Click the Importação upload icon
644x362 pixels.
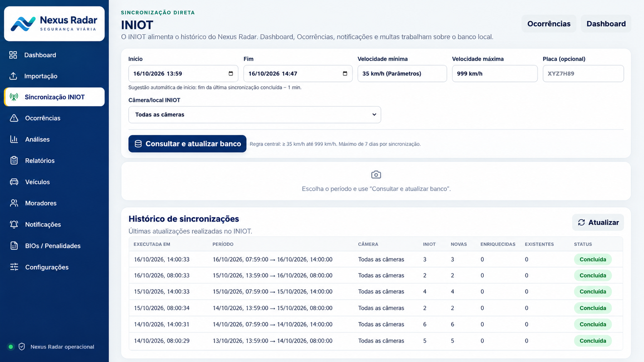(x=13, y=76)
